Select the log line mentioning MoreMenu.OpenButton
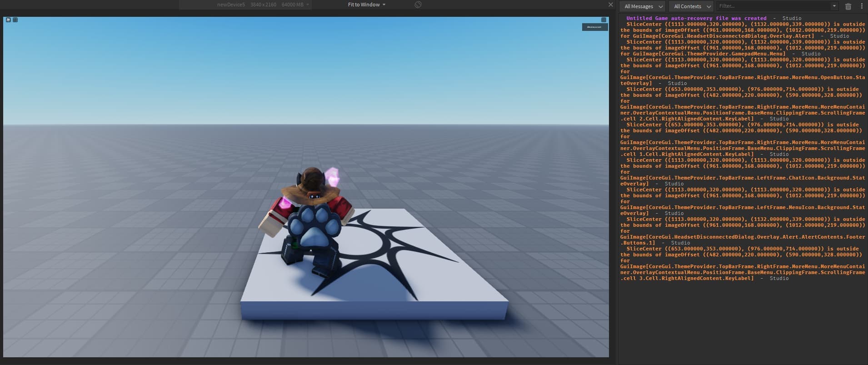868x365 pixels. [743, 71]
